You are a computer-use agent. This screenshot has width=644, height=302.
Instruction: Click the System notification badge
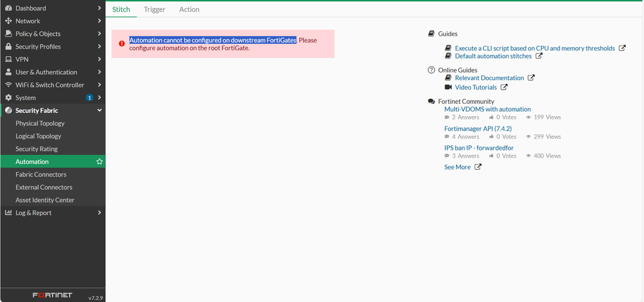click(90, 97)
